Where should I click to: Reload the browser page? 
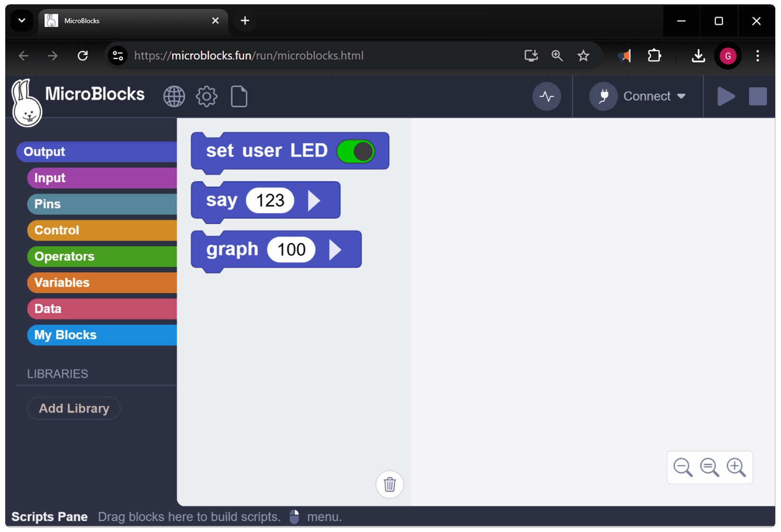(x=83, y=56)
